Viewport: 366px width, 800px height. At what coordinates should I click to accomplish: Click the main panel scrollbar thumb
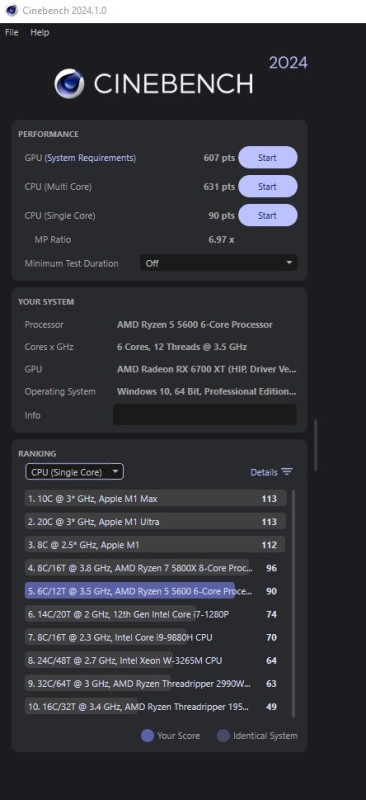point(316,445)
